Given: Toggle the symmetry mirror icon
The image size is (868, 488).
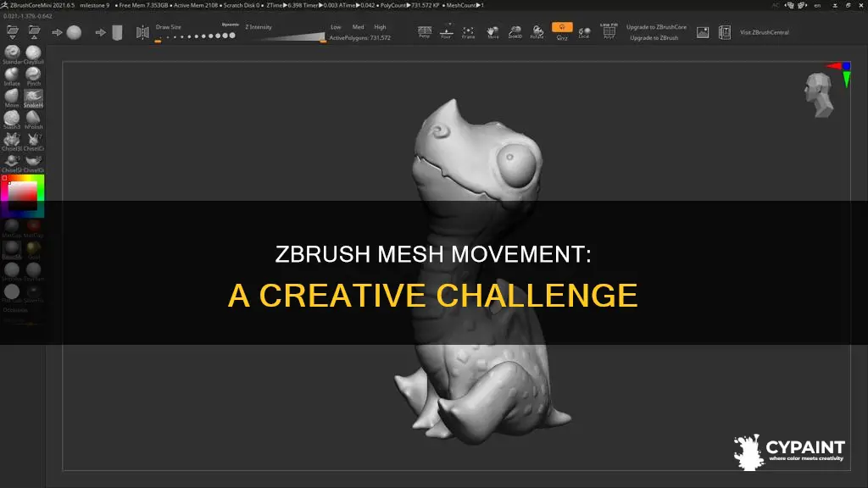Looking at the screenshot, I should coord(142,32).
